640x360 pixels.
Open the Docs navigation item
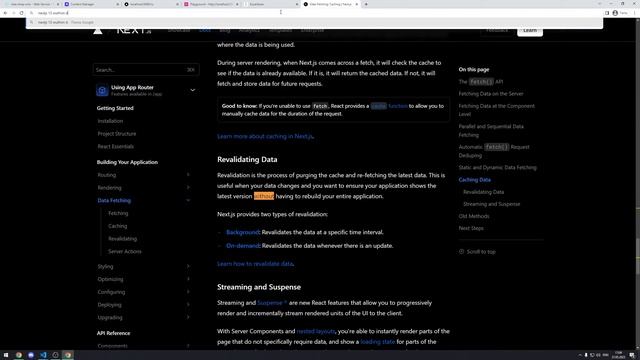tap(205, 30)
